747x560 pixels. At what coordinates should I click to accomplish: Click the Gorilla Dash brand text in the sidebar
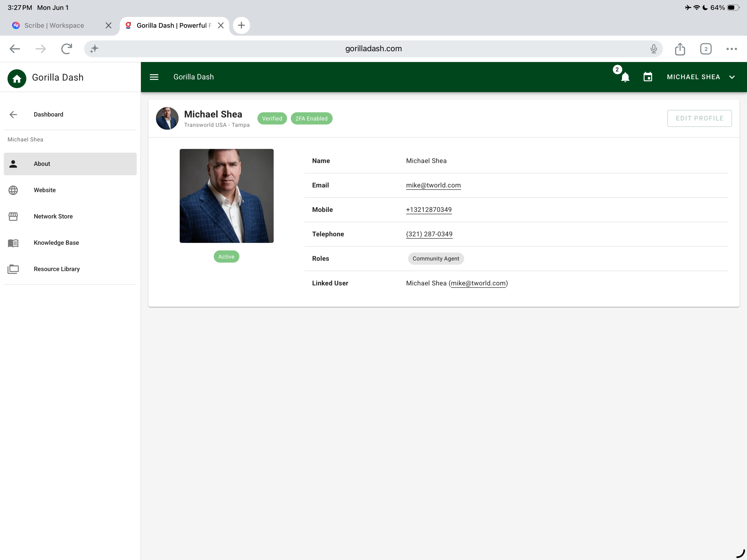pyautogui.click(x=58, y=77)
